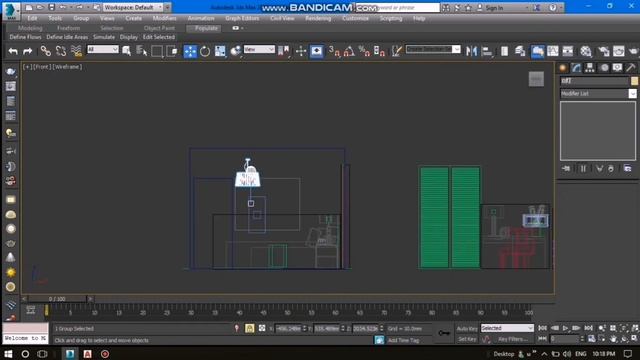Click the Select and Place tool
Viewport: 640px width, 360px height.
[236, 51]
